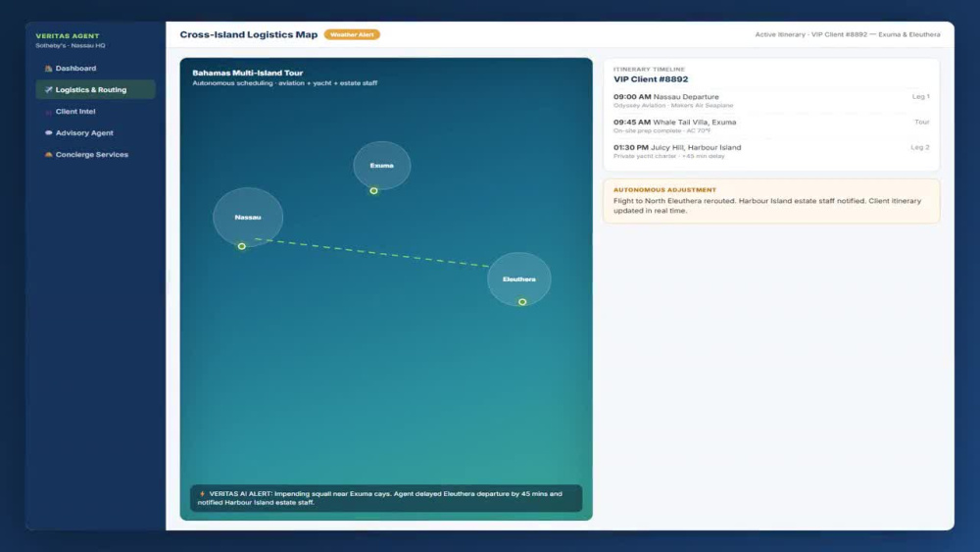980x552 pixels.
Task: Click the Exuma location pin marker
Action: (373, 190)
